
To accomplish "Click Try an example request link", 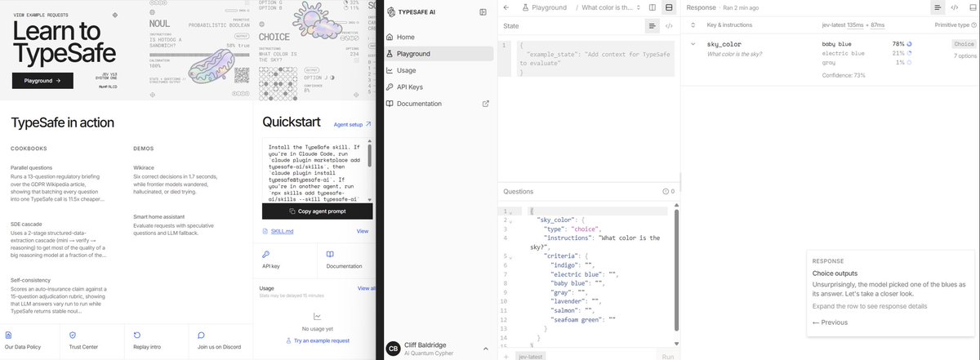I will point(317,340).
